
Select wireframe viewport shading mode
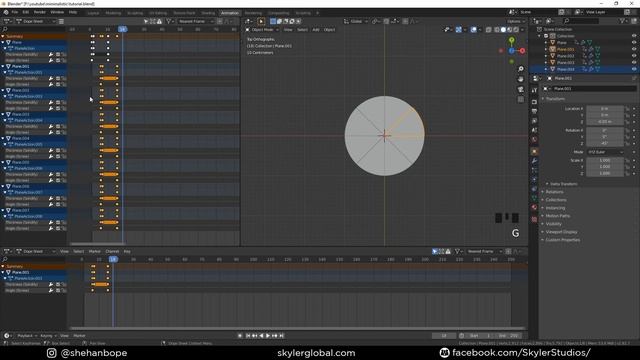pyautogui.click(x=497, y=30)
